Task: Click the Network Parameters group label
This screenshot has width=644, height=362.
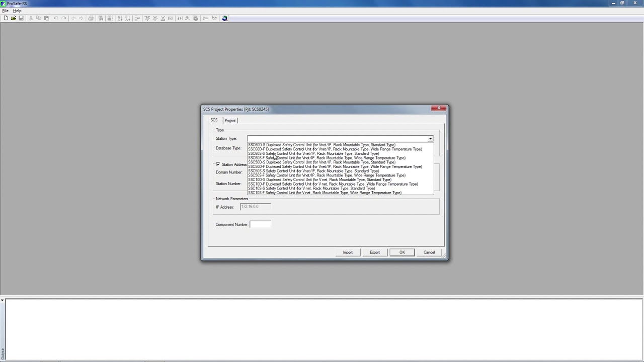Action: coord(232,199)
